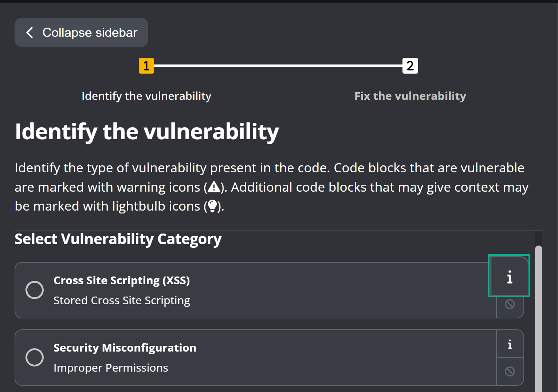Image resolution: width=558 pixels, height=392 pixels.
Task: Click the progress line between the steps
Action: coord(278,66)
